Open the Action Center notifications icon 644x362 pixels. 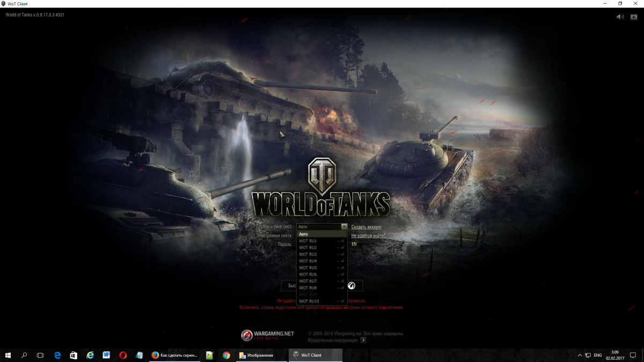point(634,355)
